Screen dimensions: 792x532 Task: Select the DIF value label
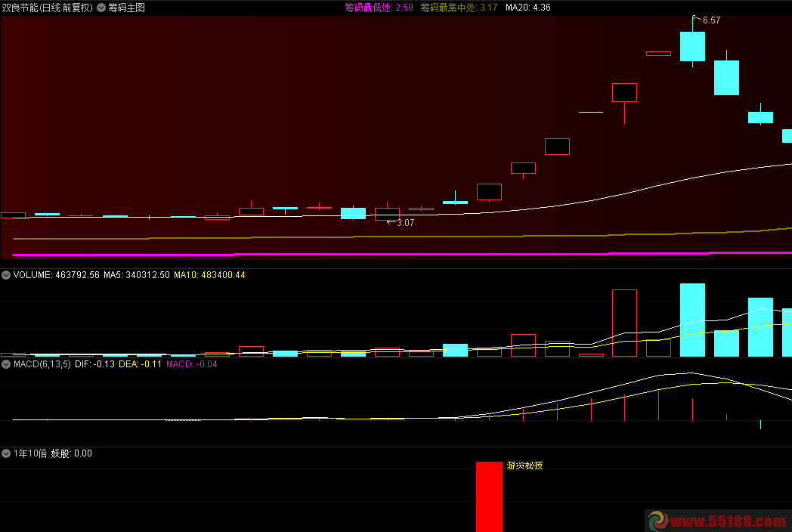tap(94, 364)
